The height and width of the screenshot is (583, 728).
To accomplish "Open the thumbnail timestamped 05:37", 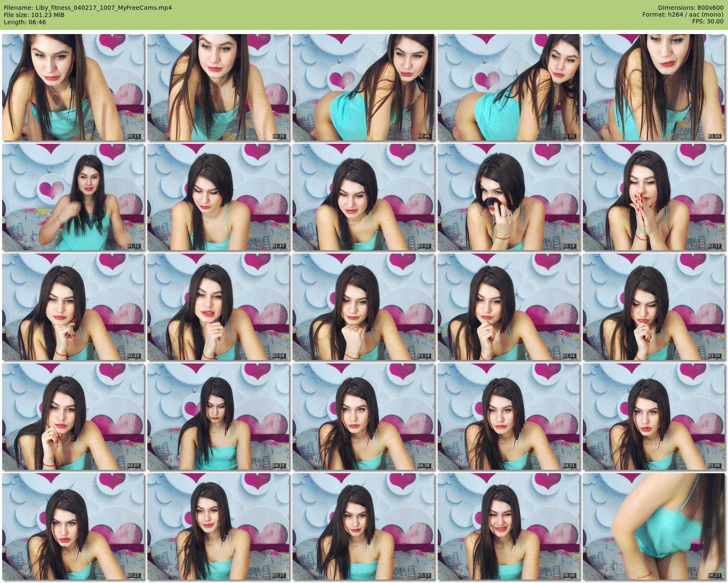I will point(218,526).
